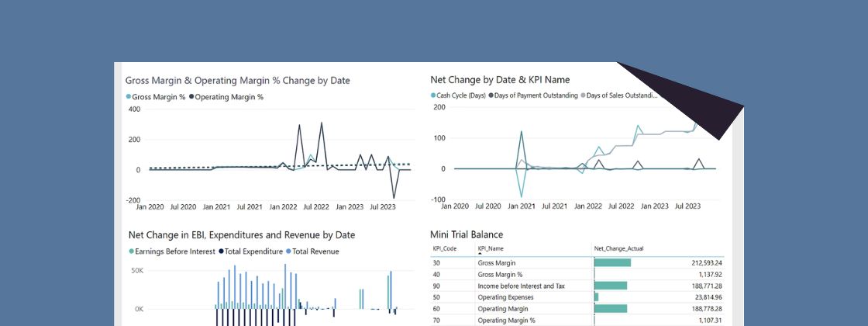Click Mini Trial Balance title
Image resolution: width=868 pixels, height=326 pixels.
tap(467, 235)
